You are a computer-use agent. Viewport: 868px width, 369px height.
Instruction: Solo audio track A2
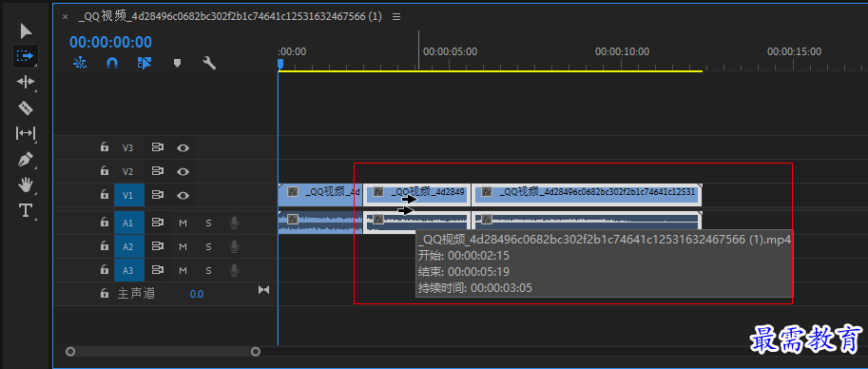pyautogui.click(x=209, y=246)
